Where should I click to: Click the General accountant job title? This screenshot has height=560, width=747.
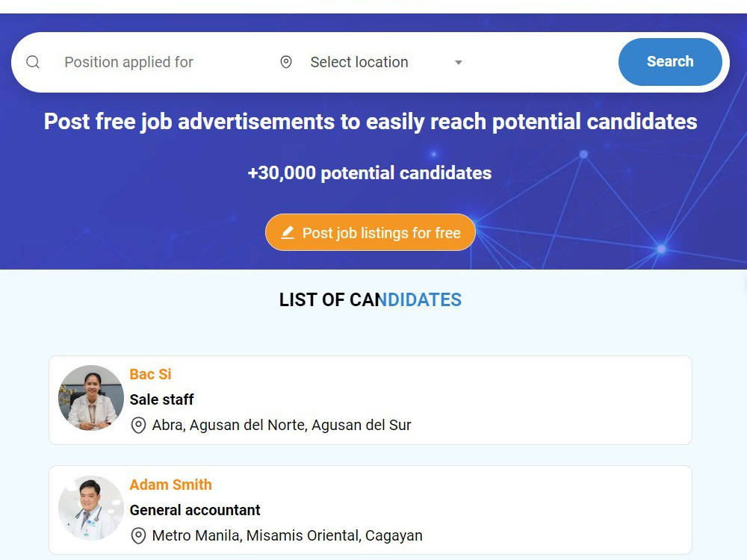pyautogui.click(x=195, y=510)
